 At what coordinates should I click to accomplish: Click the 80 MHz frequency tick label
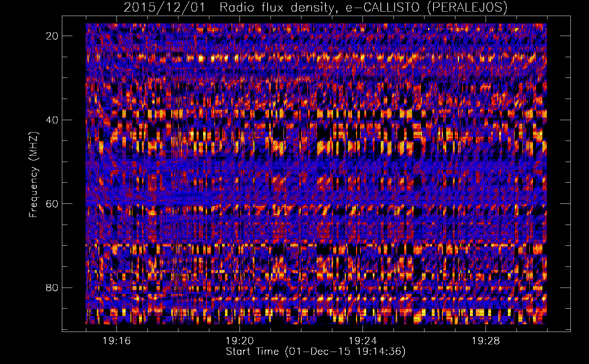(x=52, y=288)
